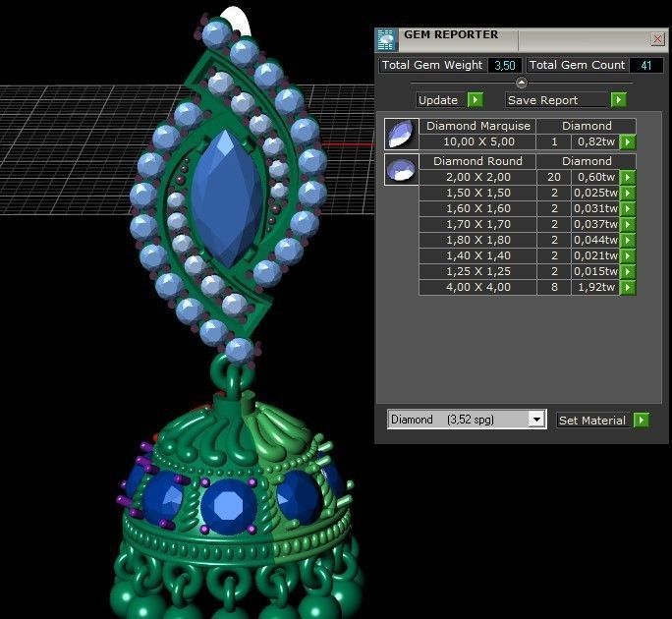This screenshot has height=619, width=672.
Task: Select the front round blue gem on dome
Action: 229,507
